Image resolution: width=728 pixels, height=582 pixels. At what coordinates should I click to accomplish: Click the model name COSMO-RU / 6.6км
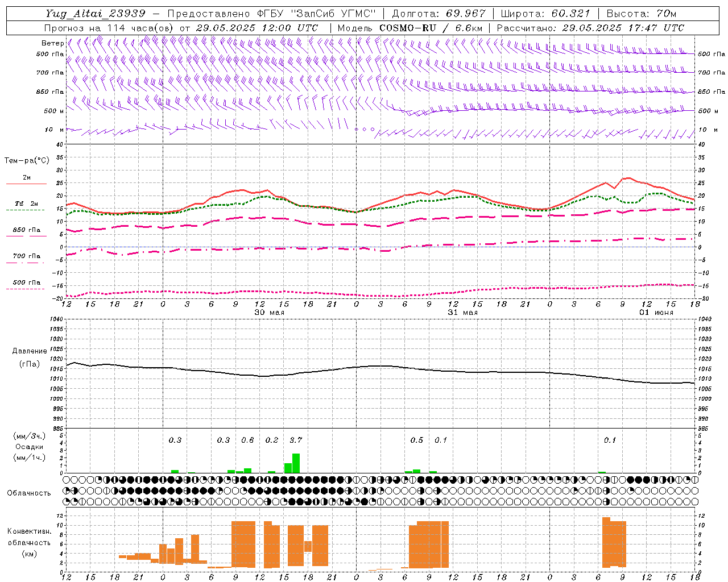(x=431, y=28)
